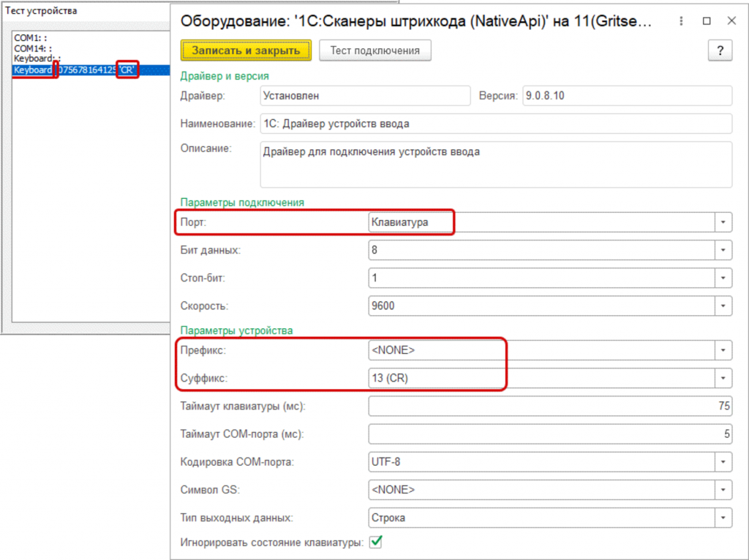The width and height of the screenshot is (749, 560).
Task: Open help with the question mark button
Action: (x=720, y=50)
